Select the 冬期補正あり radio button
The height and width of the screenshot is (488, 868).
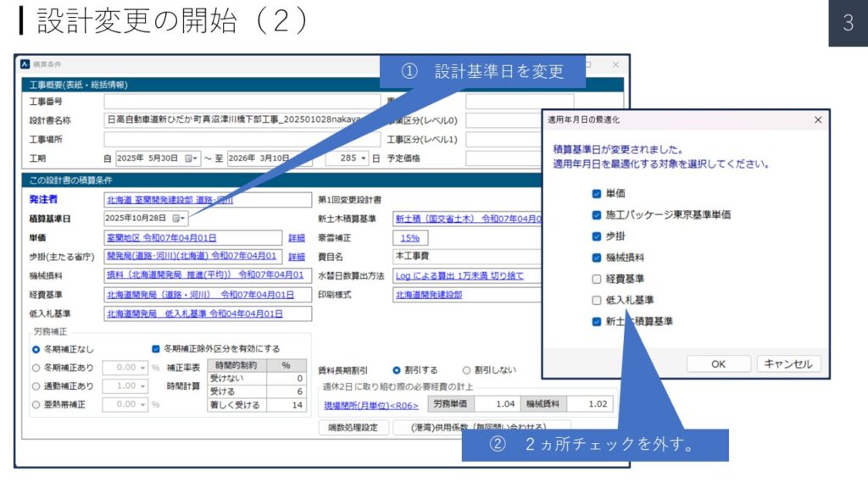click(x=36, y=368)
